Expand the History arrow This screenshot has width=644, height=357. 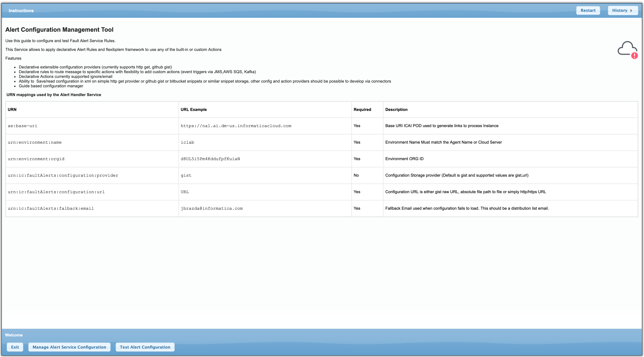(x=631, y=10)
